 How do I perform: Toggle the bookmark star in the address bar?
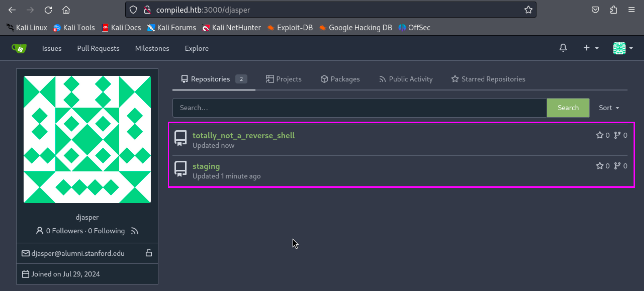pos(528,10)
